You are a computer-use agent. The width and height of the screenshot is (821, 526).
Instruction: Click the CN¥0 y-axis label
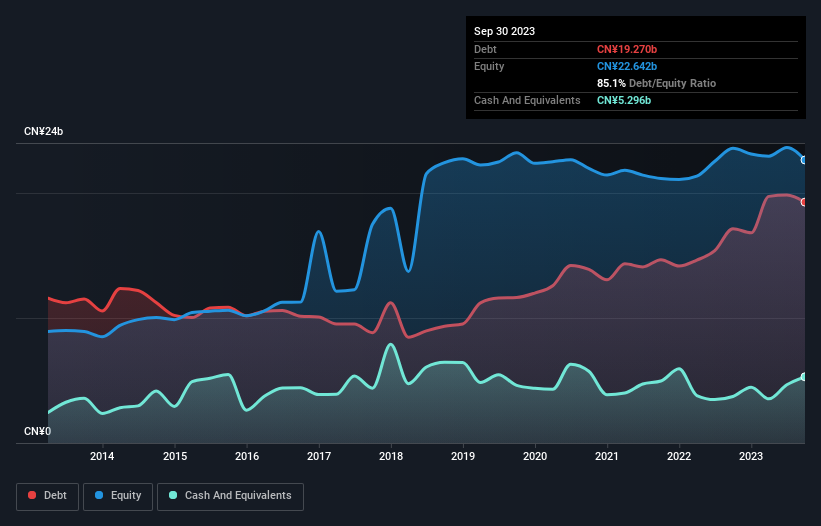[38, 431]
